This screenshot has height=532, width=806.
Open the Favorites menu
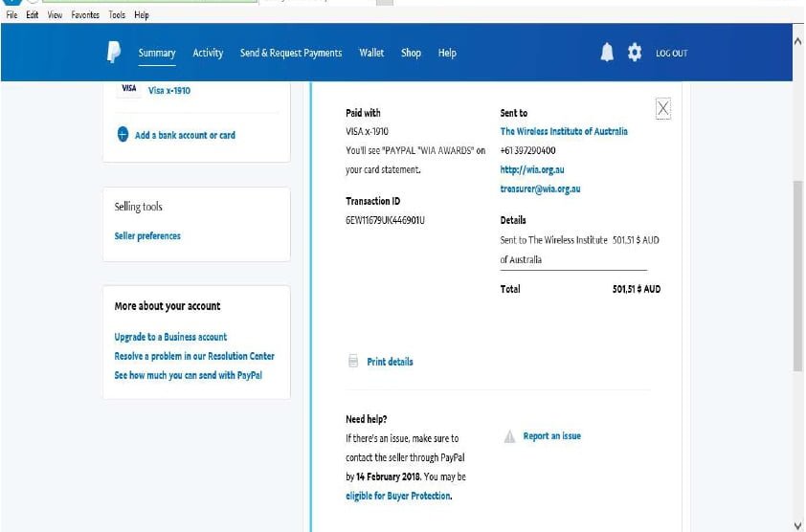click(x=85, y=15)
